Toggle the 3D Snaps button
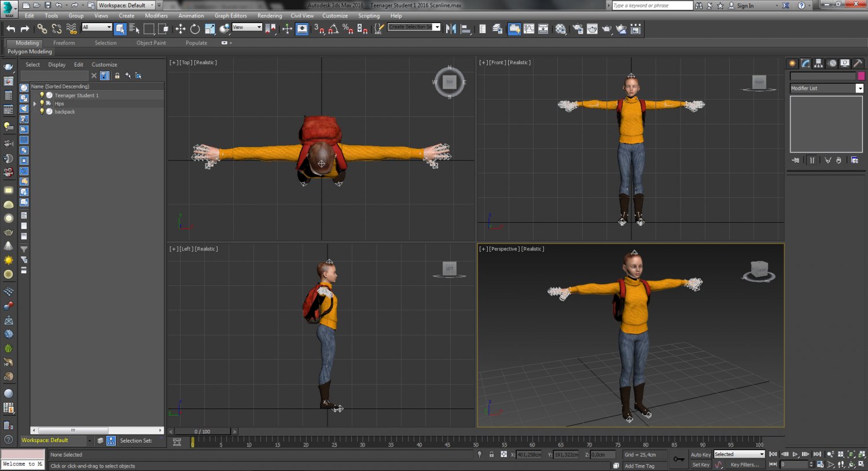Image resolution: width=868 pixels, height=471 pixels. (x=319, y=28)
